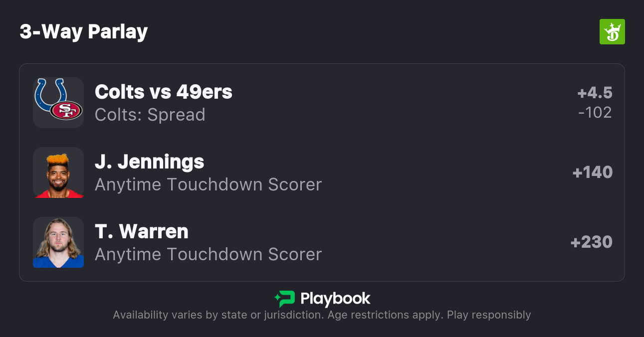Select the +4.5 spread value
Image resolution: width=644 pixels, height=337 pixels.
(595, 93)
